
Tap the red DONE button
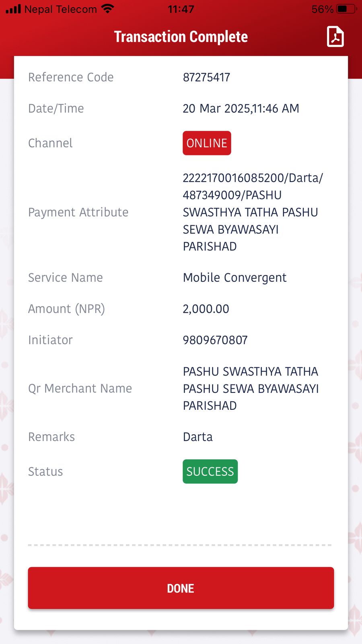[181, 588]
